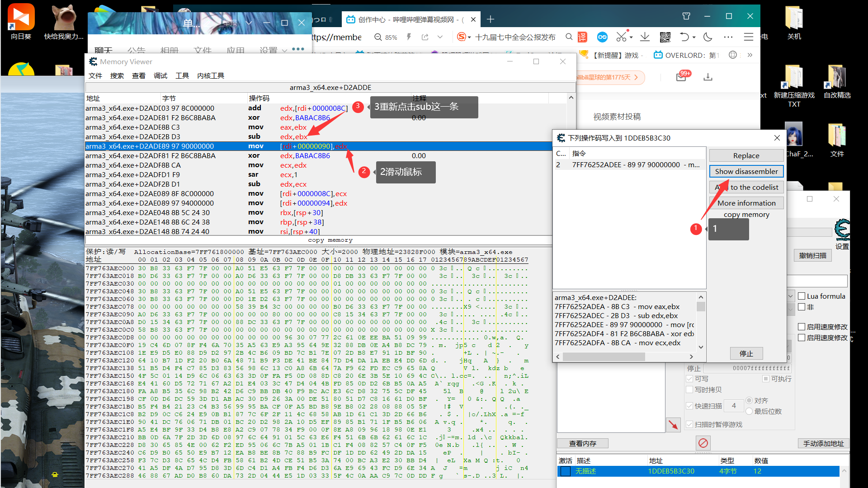Toggle the 写时拷贝 checkbox
868x488 pixels.
[x=689, y=390]
